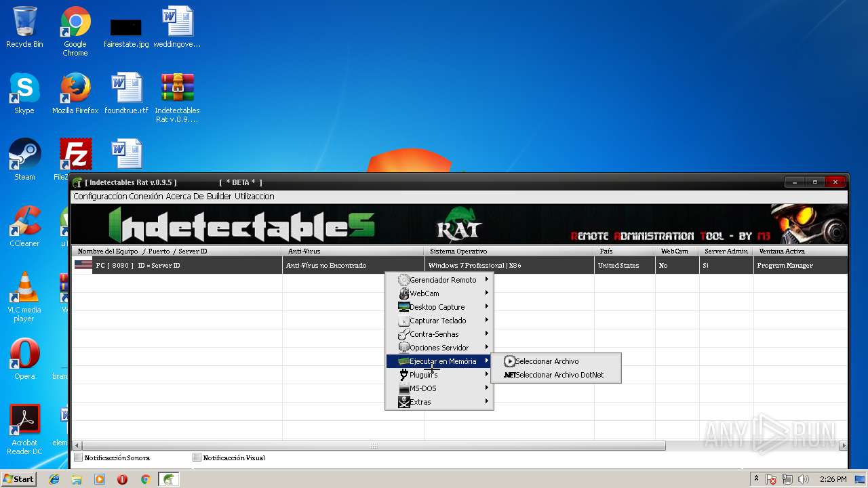868x488 pixels.
Task: Choose Seleccionar Archivo DotNet option
Action: 556,375
